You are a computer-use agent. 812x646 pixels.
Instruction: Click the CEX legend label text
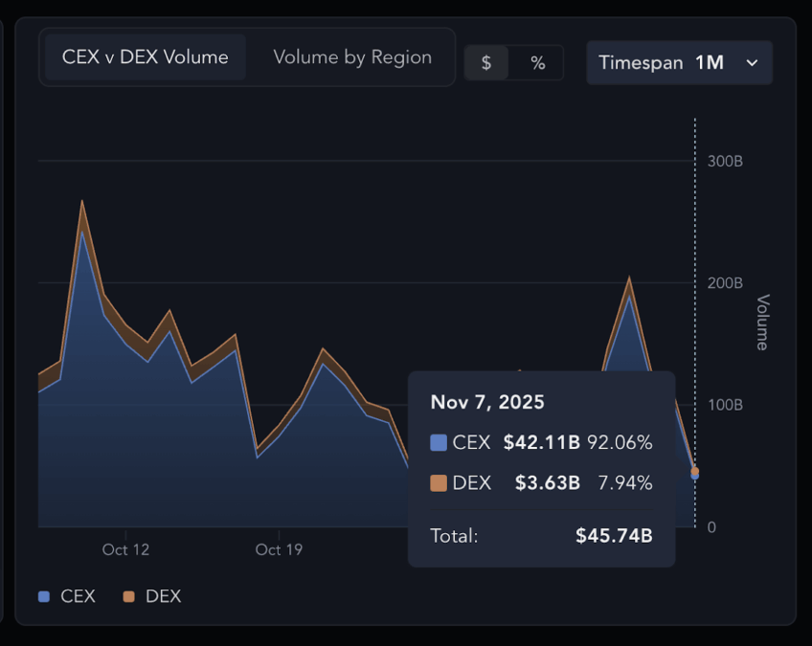(79, 595)
